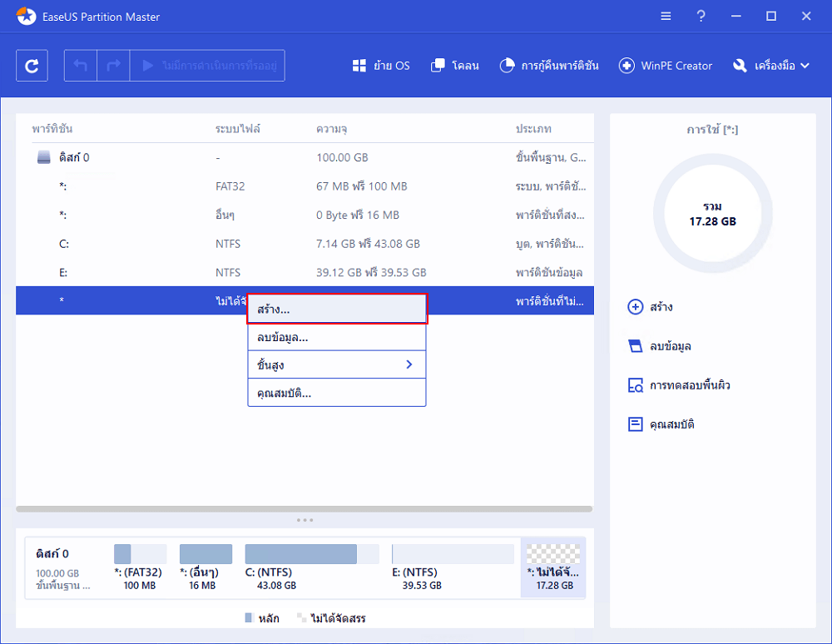Click the ความจุ column header
The image size is (832, 644).
tap(332, 129)
